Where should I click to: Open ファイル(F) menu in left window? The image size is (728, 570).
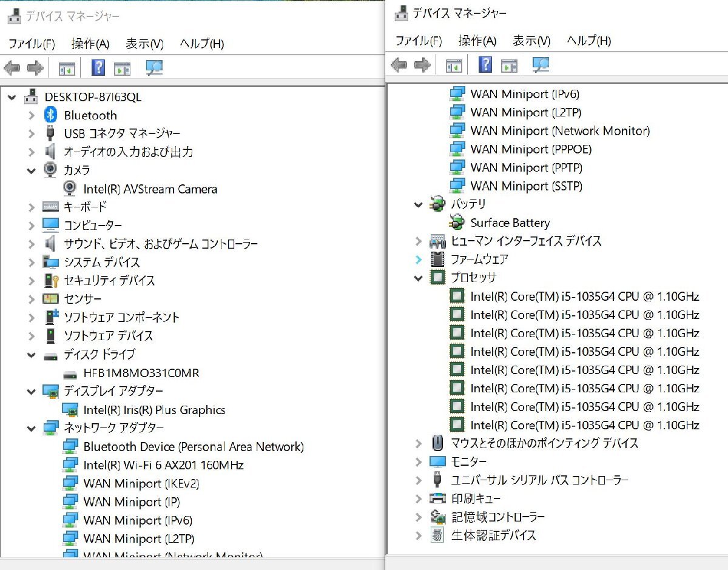32,44
